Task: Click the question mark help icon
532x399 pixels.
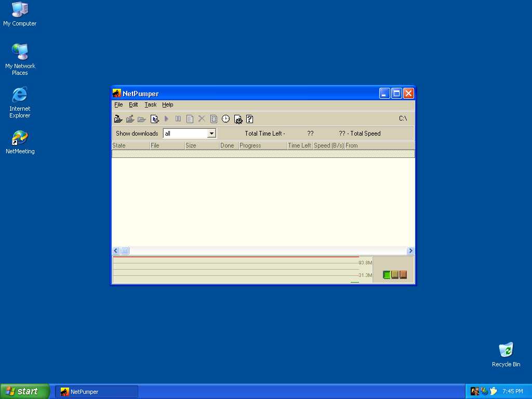Action: click(x=249, y=119)
